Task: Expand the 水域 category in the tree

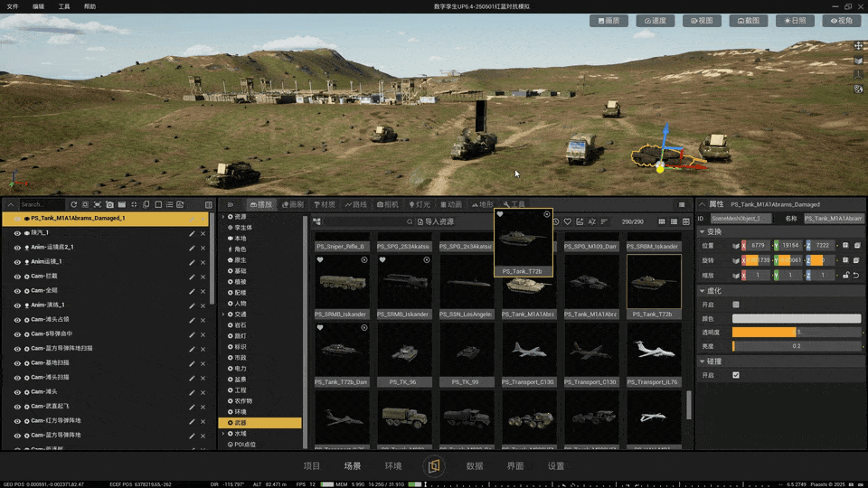Action: point(223,434)
